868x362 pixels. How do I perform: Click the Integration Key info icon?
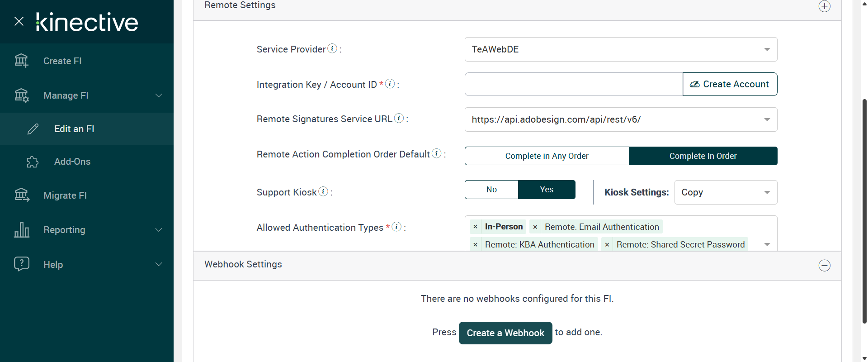point(390,84)
